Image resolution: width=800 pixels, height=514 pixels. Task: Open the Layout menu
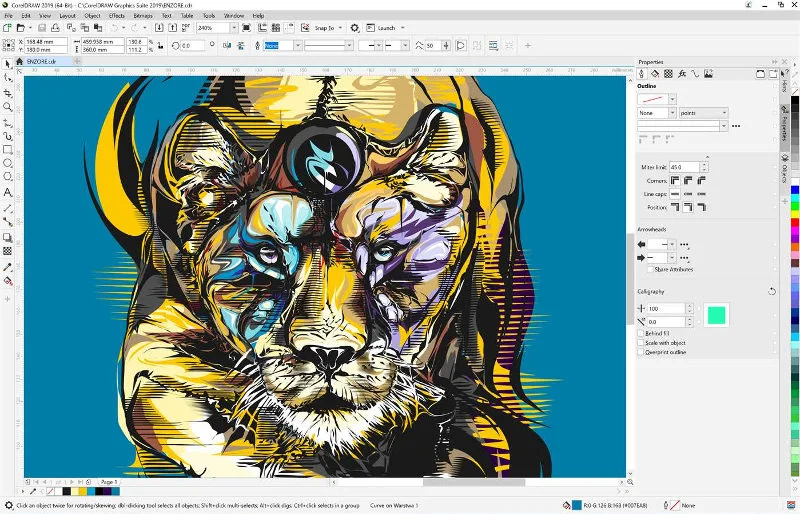pos(67,16)
